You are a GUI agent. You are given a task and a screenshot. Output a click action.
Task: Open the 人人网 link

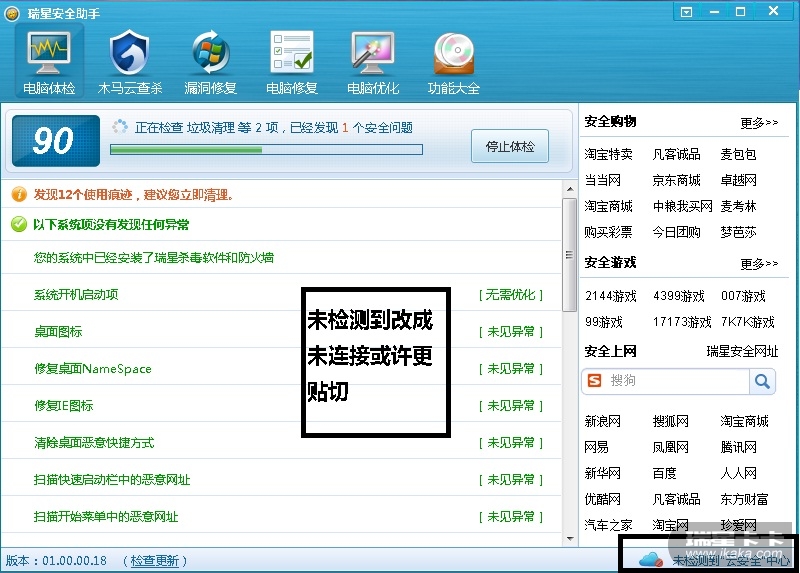click(x=738, y=474)
